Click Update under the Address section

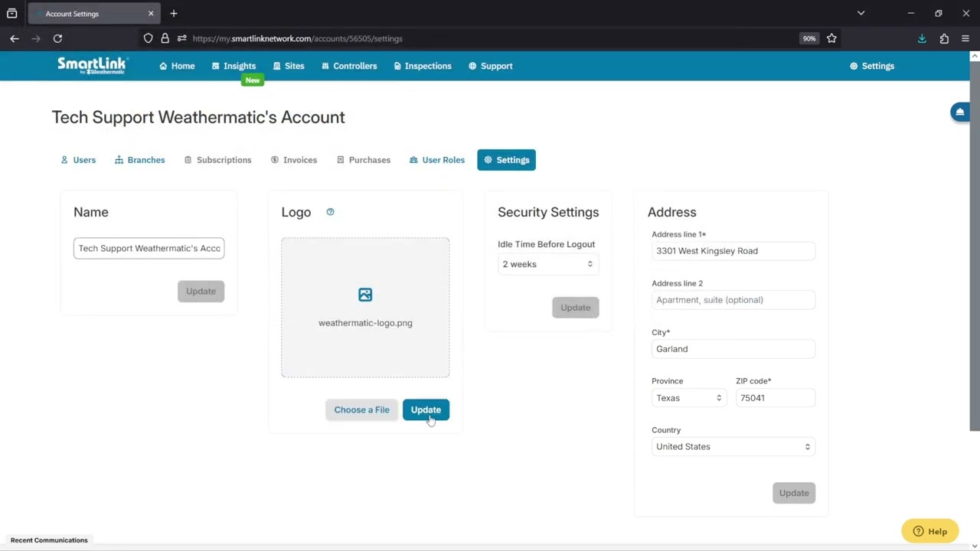click(x=794, y=493)
